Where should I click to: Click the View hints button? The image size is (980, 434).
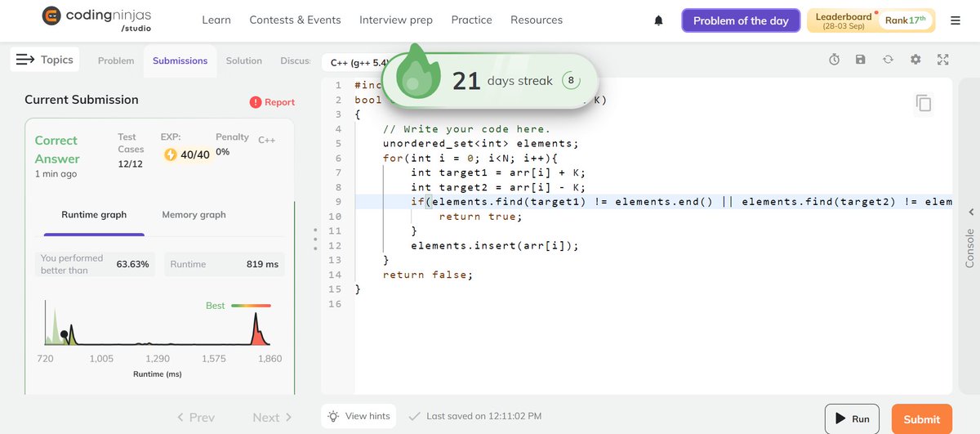pos(359,416)
